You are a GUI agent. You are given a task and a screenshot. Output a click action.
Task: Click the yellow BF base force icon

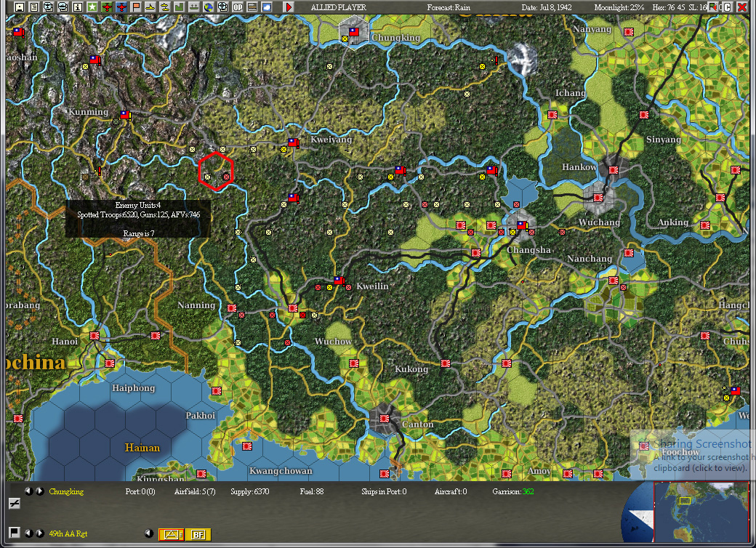tap(198, 534)
